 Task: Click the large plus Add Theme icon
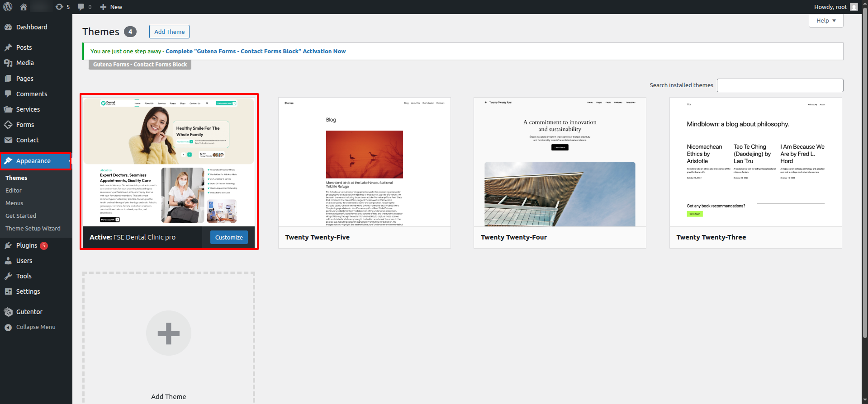point(168,334)
